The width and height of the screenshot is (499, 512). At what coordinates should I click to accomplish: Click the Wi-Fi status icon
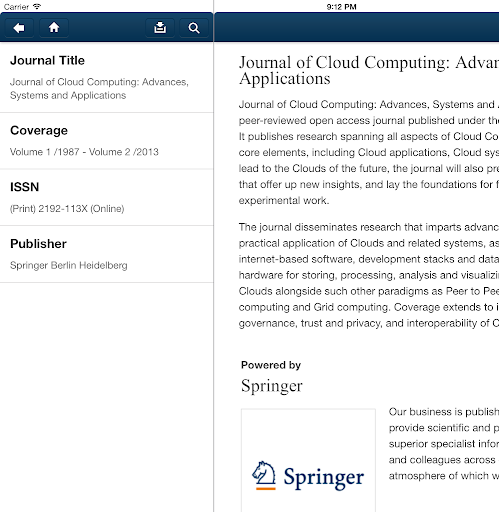point(37,6)
